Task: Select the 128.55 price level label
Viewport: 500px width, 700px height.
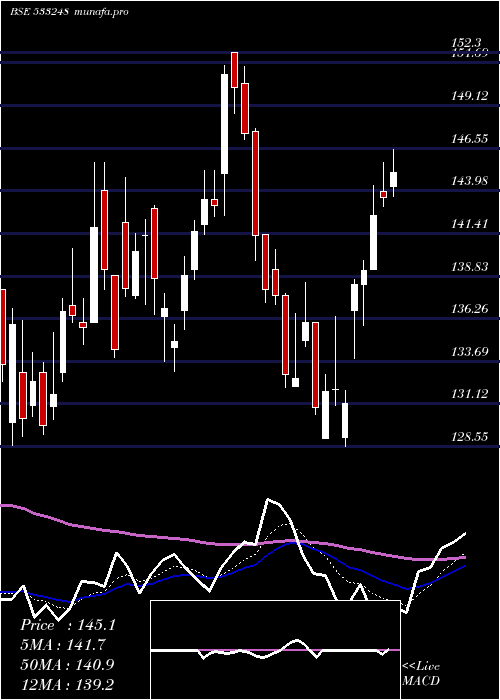Action: tap(470, 436)
